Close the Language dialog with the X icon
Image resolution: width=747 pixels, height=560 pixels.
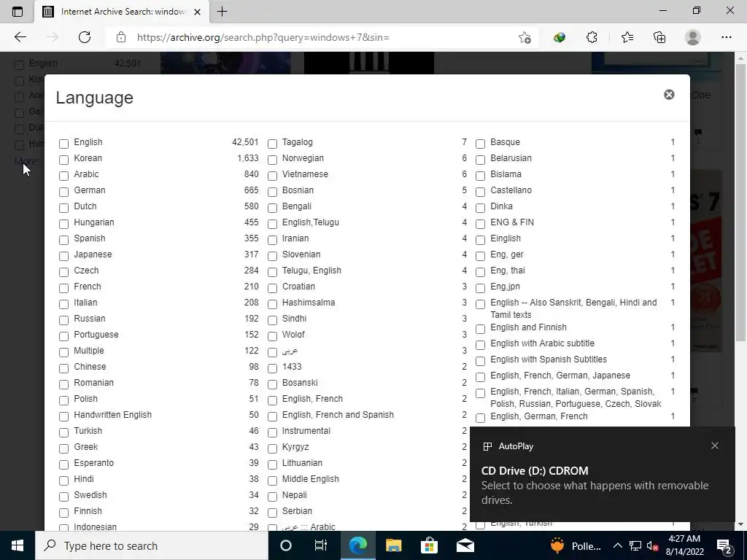click(669, 95)
